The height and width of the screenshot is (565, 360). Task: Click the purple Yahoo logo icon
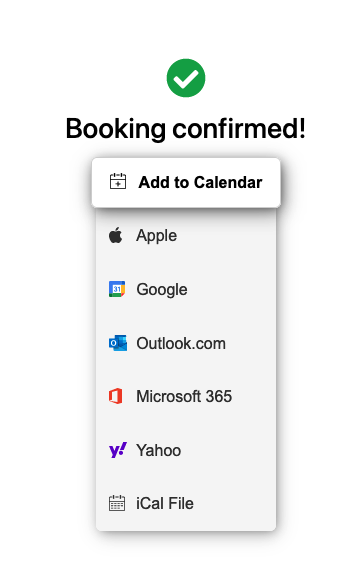pos(117,450)
